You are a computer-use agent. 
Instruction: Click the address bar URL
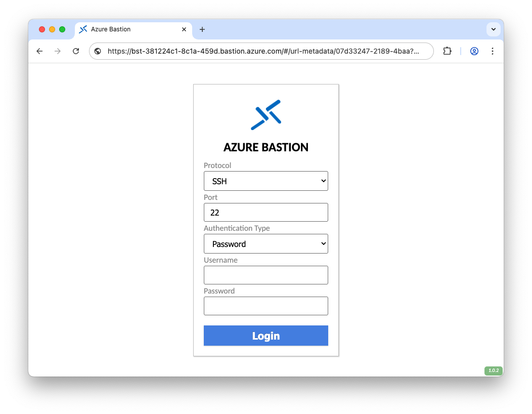[263, 51]
